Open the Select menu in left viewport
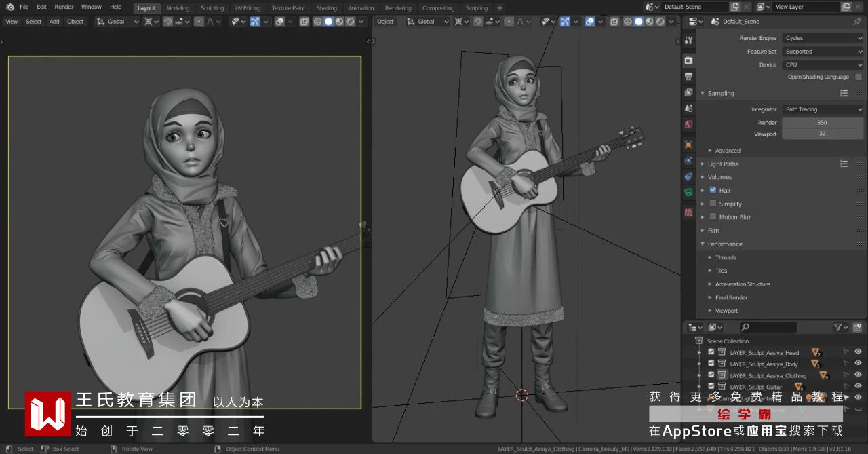 point(34,22)
